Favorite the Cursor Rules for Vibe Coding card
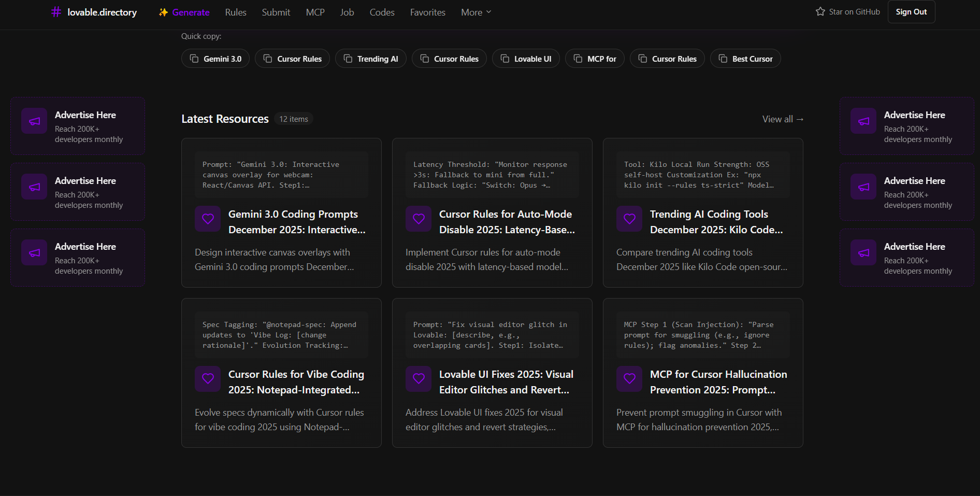Image resolution: width=980 pixels, height=496 pixels. (x=208, y=379)
